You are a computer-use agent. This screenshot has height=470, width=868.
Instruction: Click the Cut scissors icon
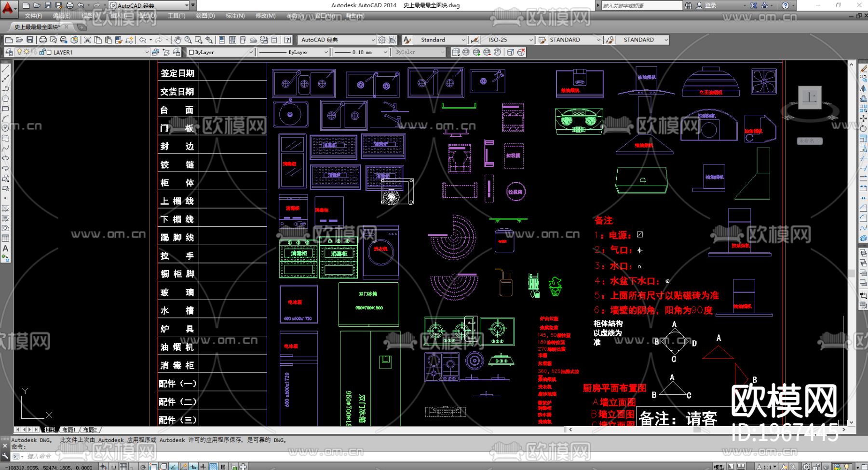tap(87, 40)
